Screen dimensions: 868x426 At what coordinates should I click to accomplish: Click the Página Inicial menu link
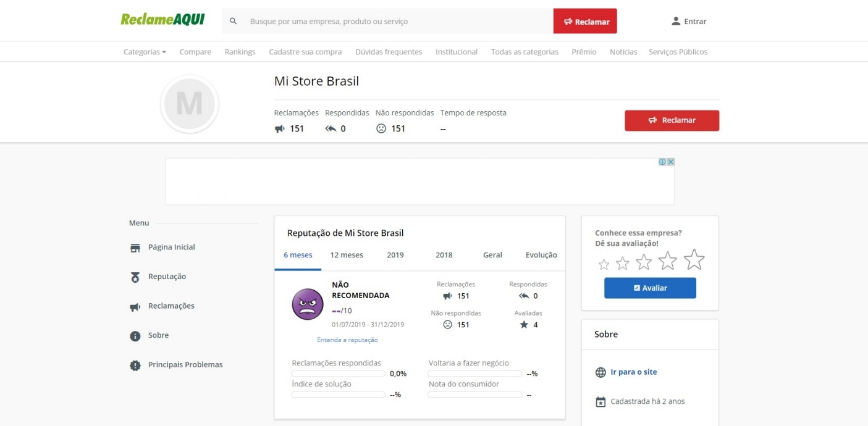(172, 248)
